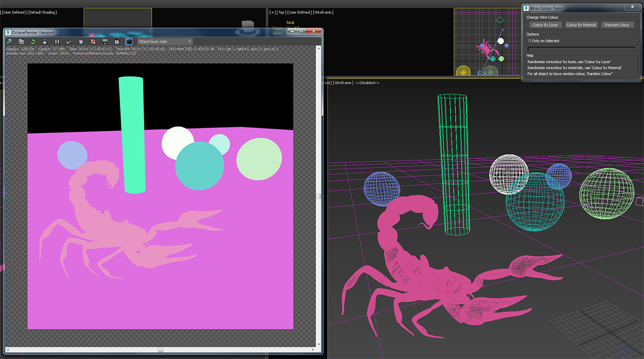The width and height of the screenshot is (644, 359).
Task: Click the Wire Colour Tools progress bar
Action: pos(581,48)
